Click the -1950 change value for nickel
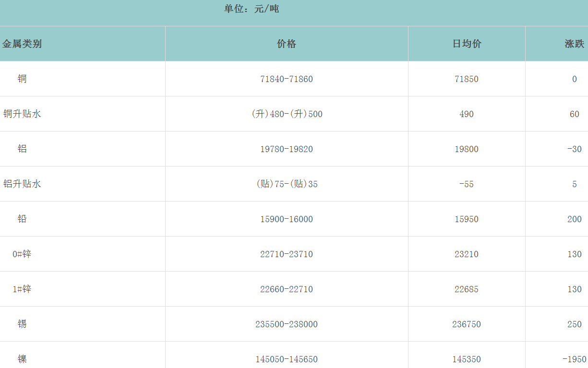Viewport: 588px width, 368px height. click(574, 359)
